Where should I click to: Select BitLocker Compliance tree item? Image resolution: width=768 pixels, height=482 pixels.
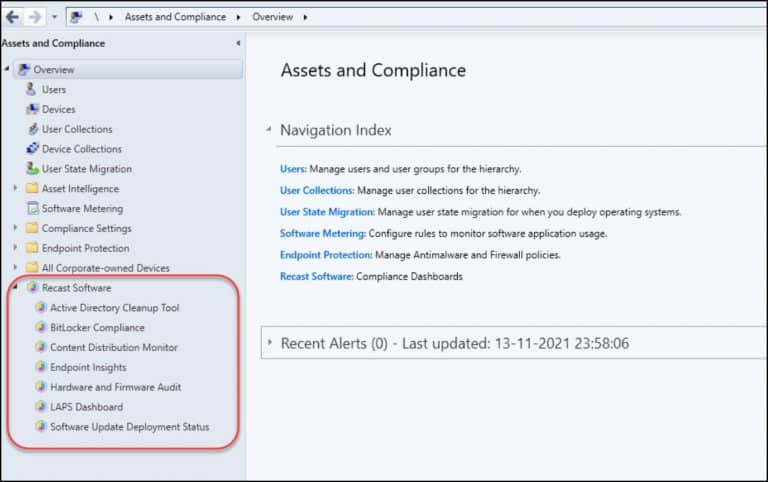(97, 327)
